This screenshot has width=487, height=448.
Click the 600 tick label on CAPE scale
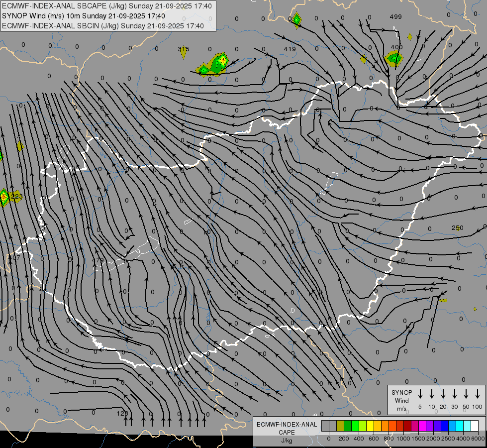click(x=374, y=439)
